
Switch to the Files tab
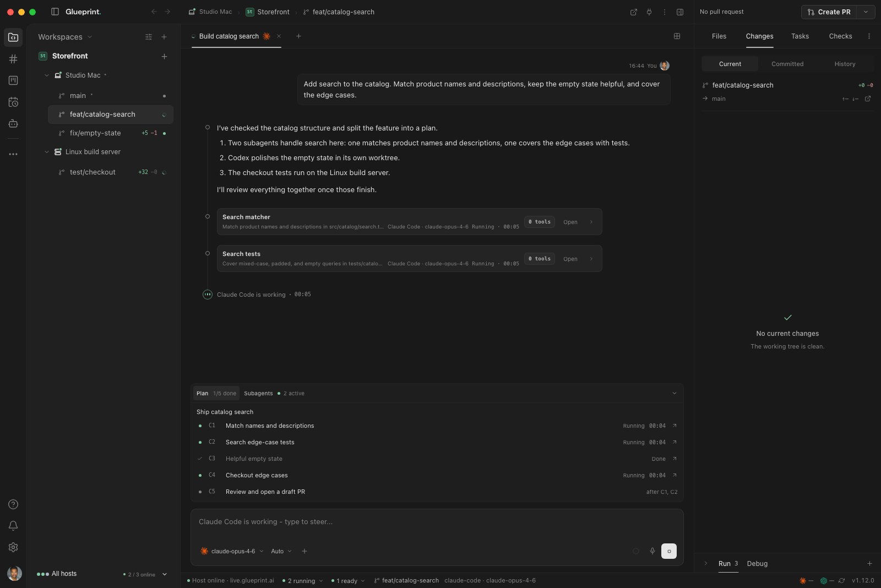719,36
